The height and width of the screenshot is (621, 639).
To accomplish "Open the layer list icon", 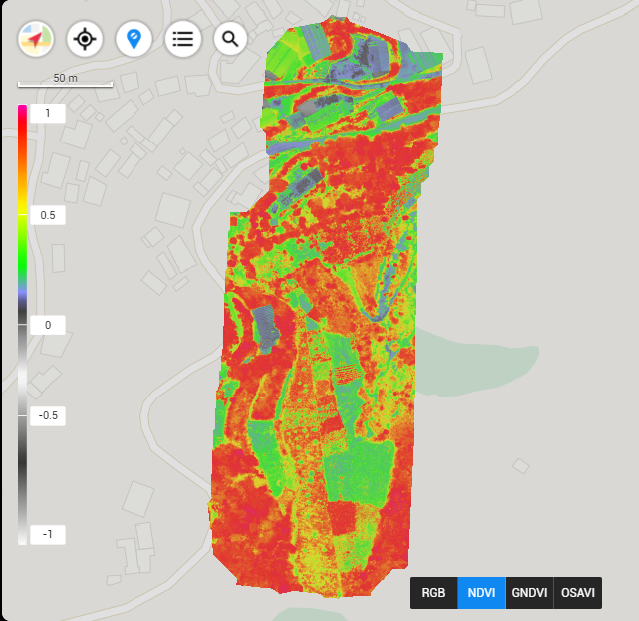I will click(182, 39).
